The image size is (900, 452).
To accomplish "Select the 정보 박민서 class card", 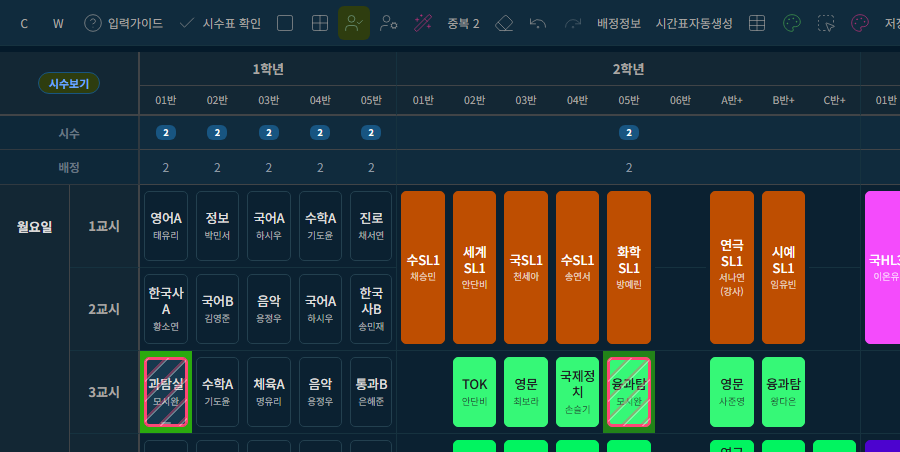I will pos(217,226).
